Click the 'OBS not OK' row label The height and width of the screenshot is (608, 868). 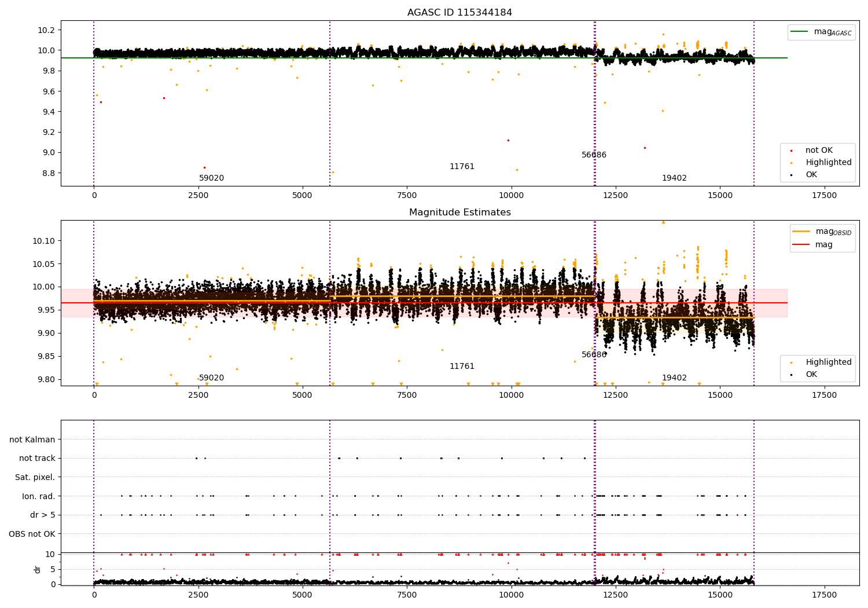32,534
